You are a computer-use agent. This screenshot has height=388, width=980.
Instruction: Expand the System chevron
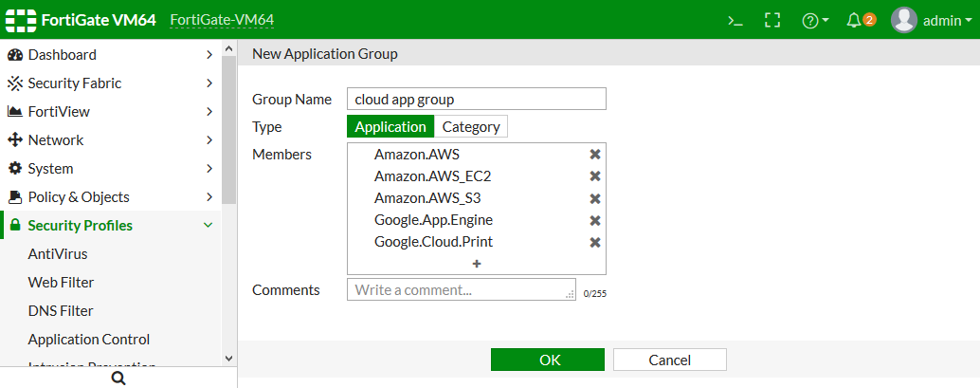click(209, 169)
